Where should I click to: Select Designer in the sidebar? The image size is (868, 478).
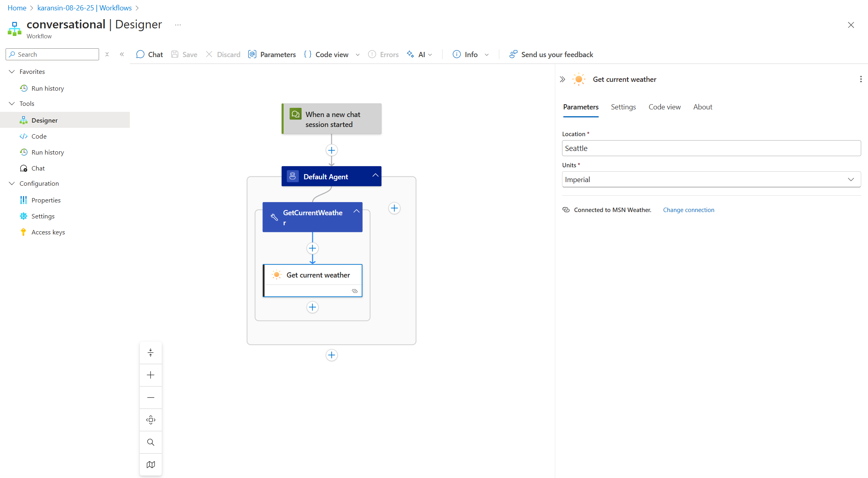click(65, 120)
